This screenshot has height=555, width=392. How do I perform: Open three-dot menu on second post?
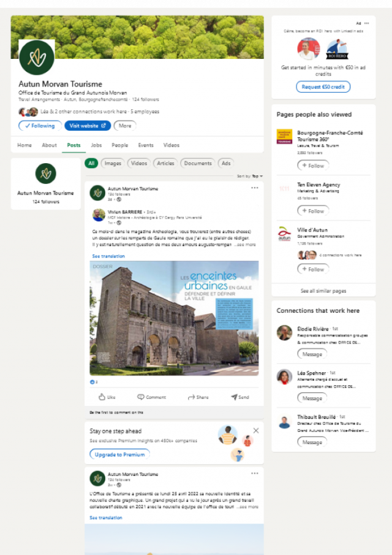tap(255, 474)
